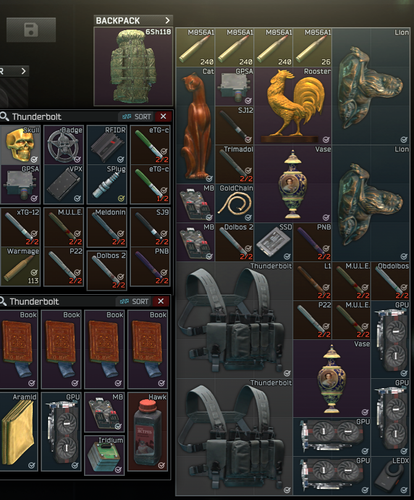This screenshot has width=414, height=500.
Task: Select the Aramid fabric item
Action: click(19, 432)
